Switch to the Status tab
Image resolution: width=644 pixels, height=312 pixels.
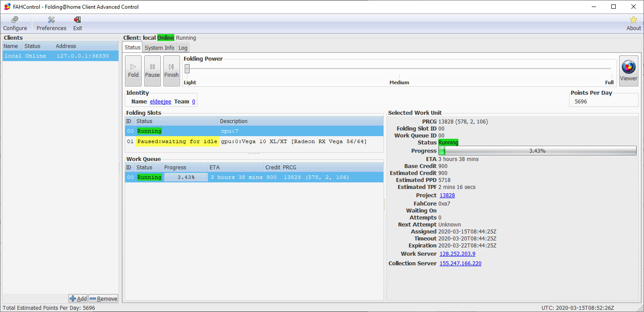132,48
